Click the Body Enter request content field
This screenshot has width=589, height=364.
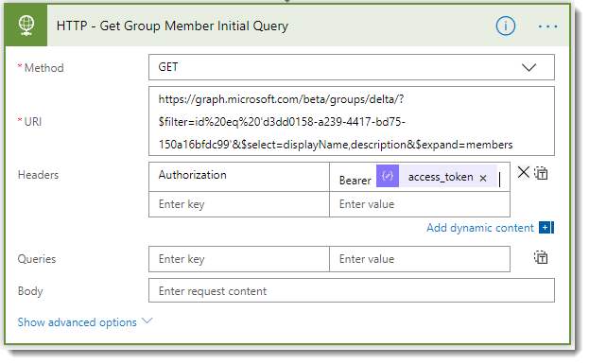pos(351,290)
